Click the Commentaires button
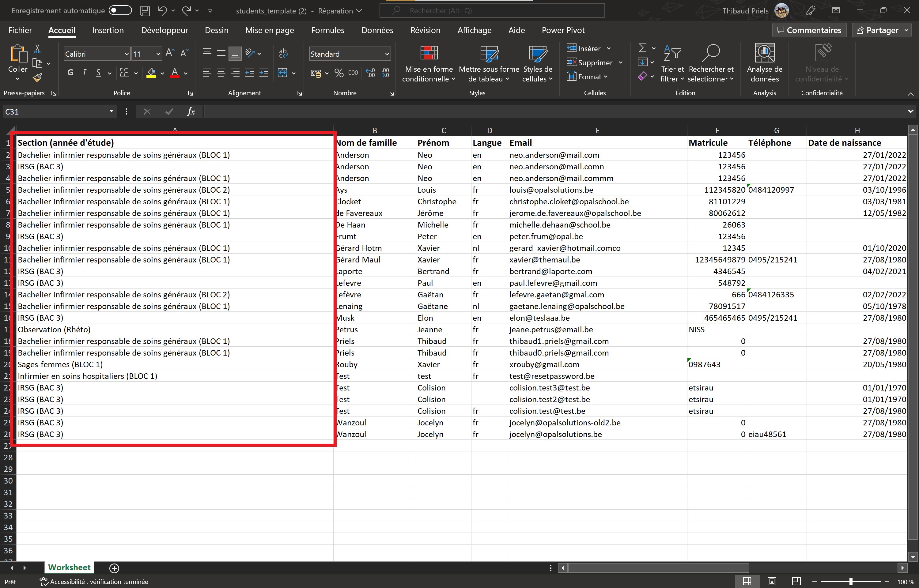Image resolution: width=919 pixels, height=588 pixels. tap(809, 30)
